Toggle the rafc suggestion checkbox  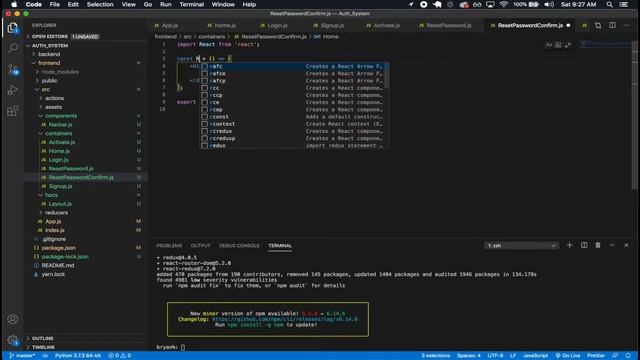204,66
